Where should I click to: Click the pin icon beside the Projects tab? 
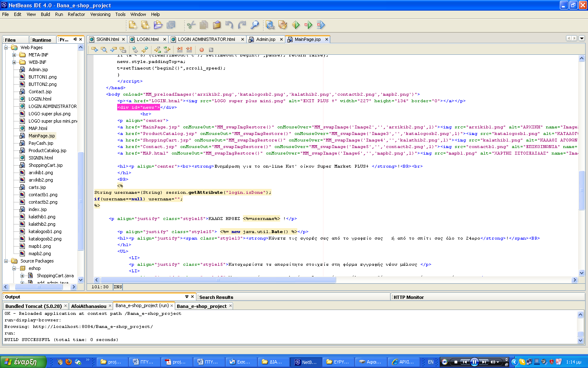(75, 39)
